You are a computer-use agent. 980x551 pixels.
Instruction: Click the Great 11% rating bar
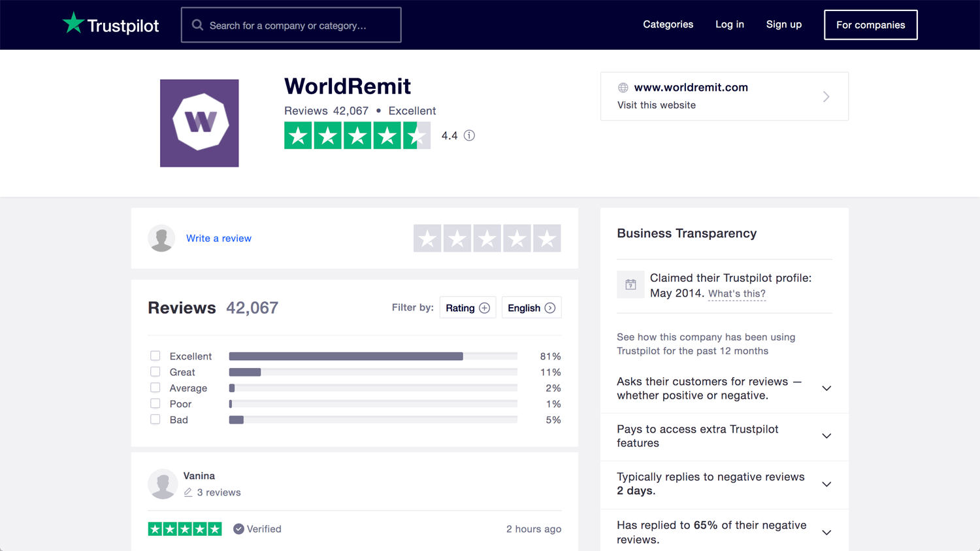coord(373,372)
